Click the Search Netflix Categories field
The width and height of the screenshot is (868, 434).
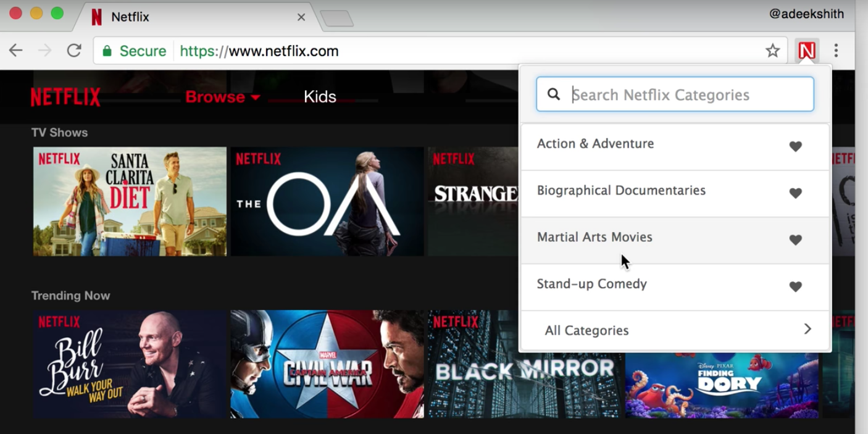[x=675, y=94]
